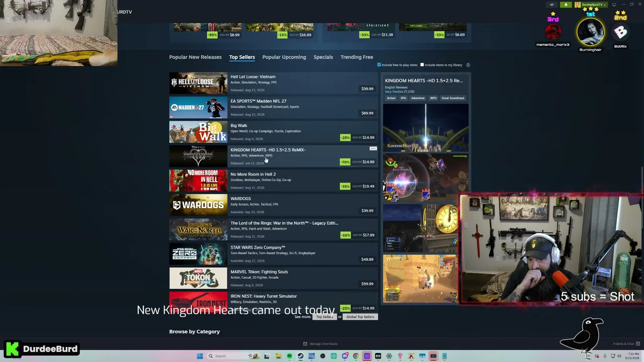Image resolution: width=644 pixels, height=362 pixels.
Task: View the top Kingdom Hearts preview screenshot
Action: [426, 127]
